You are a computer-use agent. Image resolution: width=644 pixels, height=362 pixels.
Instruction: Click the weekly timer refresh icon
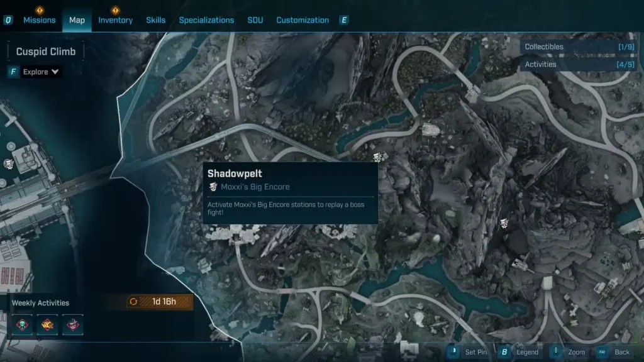133,302
